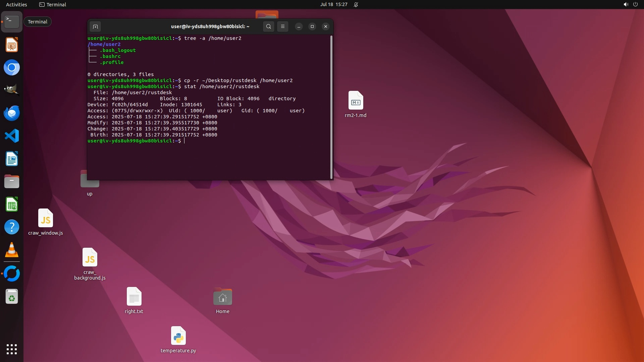Screen dimensions: 644x362
Task: Toggle do-not-disturb notification bell
Action: click(x=356, y=4)
